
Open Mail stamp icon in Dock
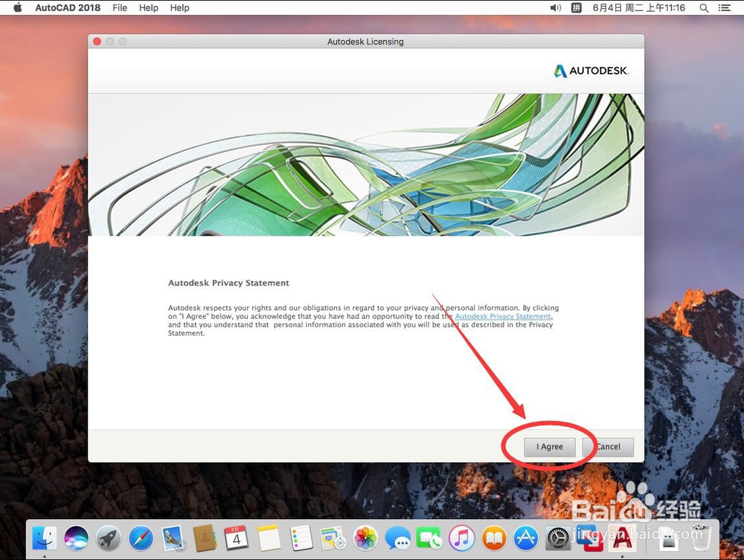click(x=173, y=538)
